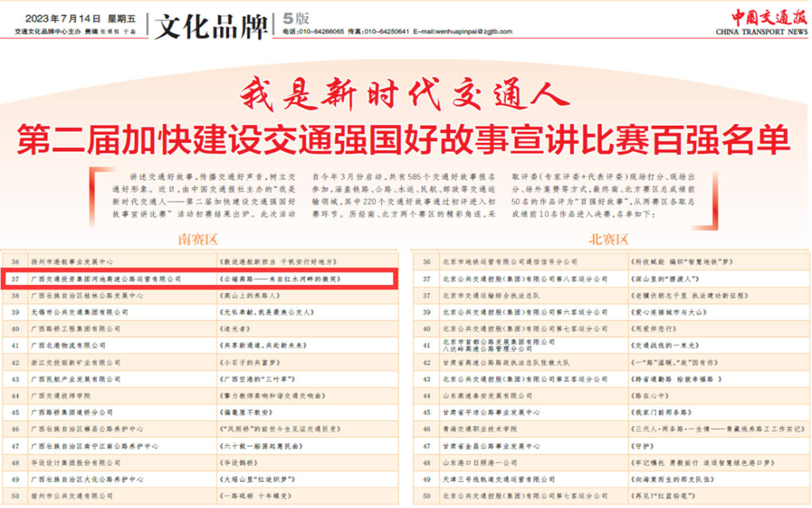The image size is (812, 508).
Task: Click story 《爱心连接城市与大山》
Action: click(668, 312)
